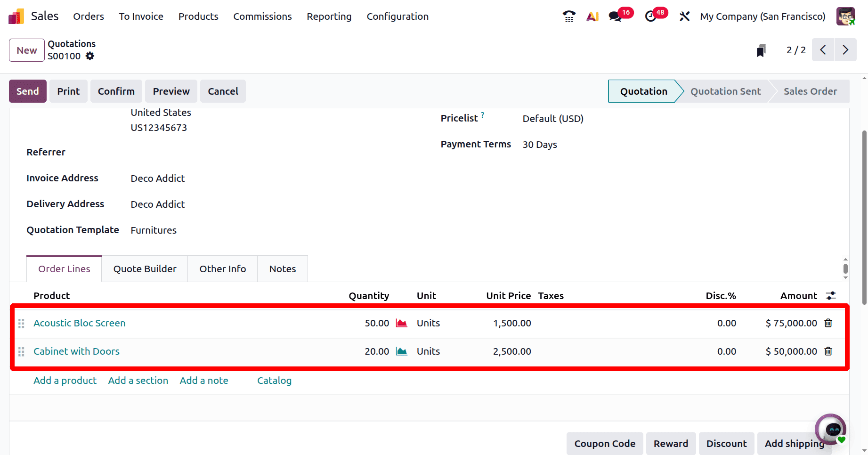This screenshot has width=868, height=455.
Task: Click the Payment Terms field
Action: pos(540,145)
